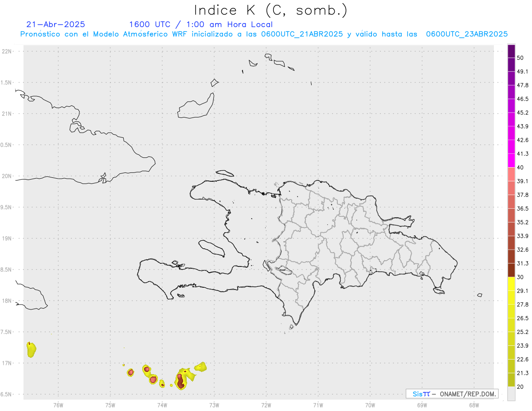Click the '22N' latitude label
The image size is (532, 411).
coord(8,51)
